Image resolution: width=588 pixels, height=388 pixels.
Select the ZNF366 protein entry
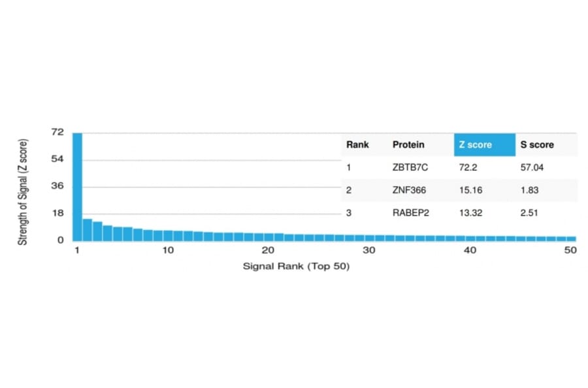coord(409,190)
